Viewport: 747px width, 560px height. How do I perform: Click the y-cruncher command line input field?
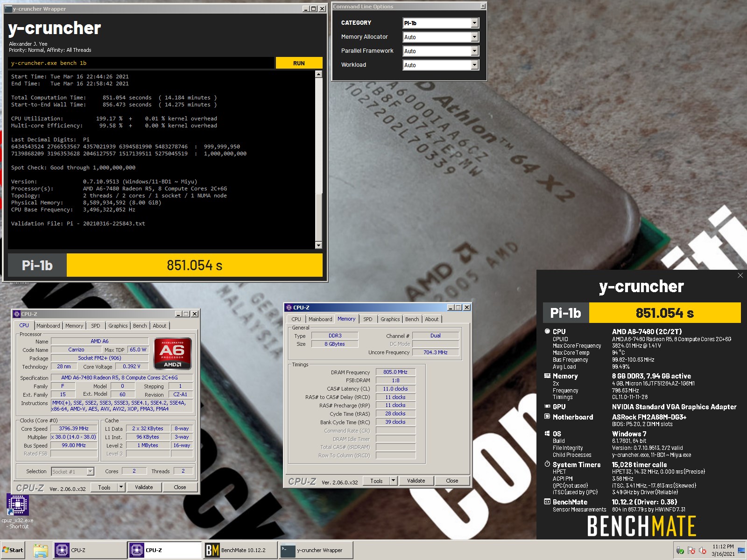coord(141,63)
